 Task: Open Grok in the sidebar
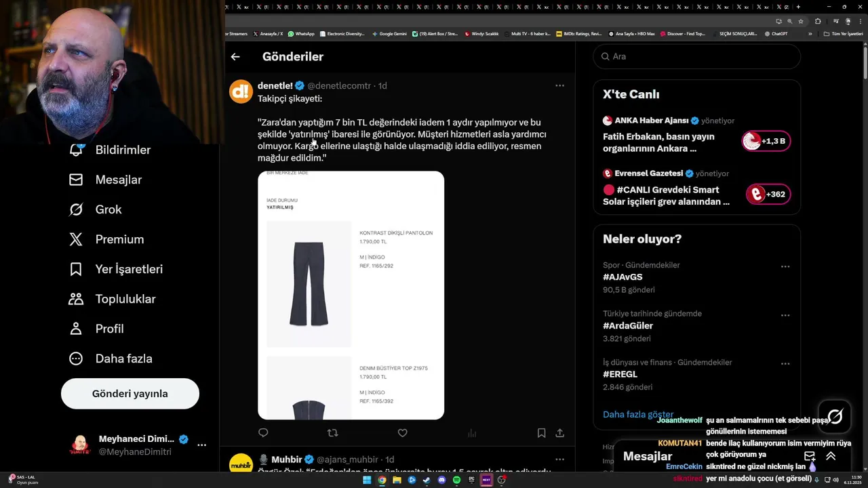tap(95, 209)
